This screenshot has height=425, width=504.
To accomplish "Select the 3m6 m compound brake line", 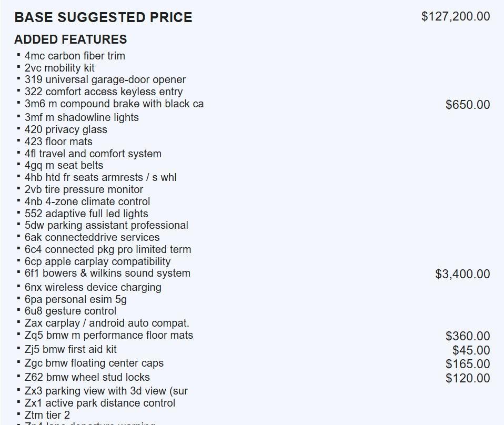I will 114,104.
